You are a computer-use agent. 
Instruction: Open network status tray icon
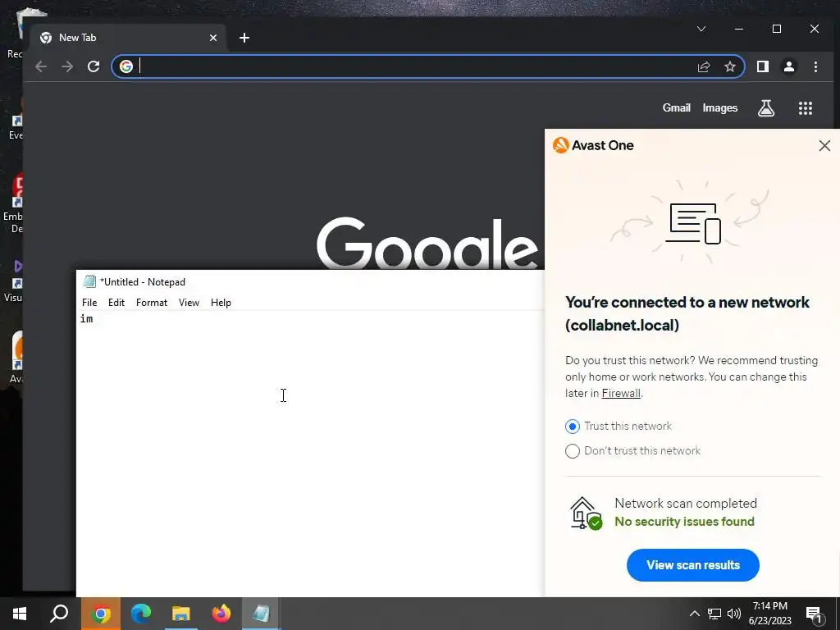714,614
